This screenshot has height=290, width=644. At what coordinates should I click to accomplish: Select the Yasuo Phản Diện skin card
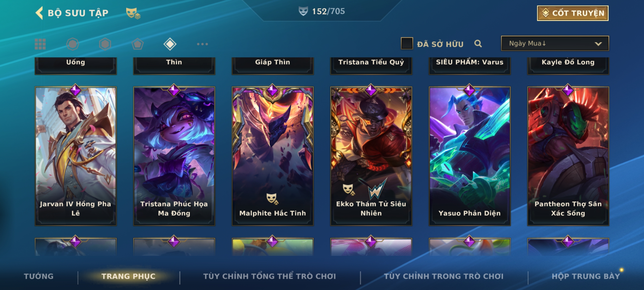[x=470, y=156]
